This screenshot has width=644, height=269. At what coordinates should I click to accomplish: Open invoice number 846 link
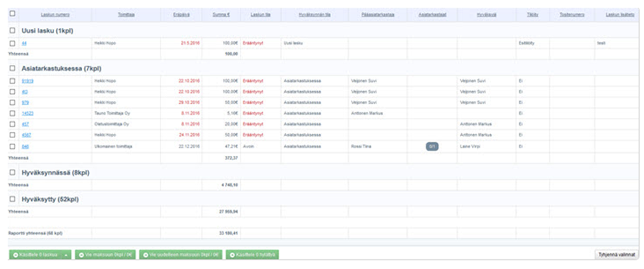(x=25, y=146)
